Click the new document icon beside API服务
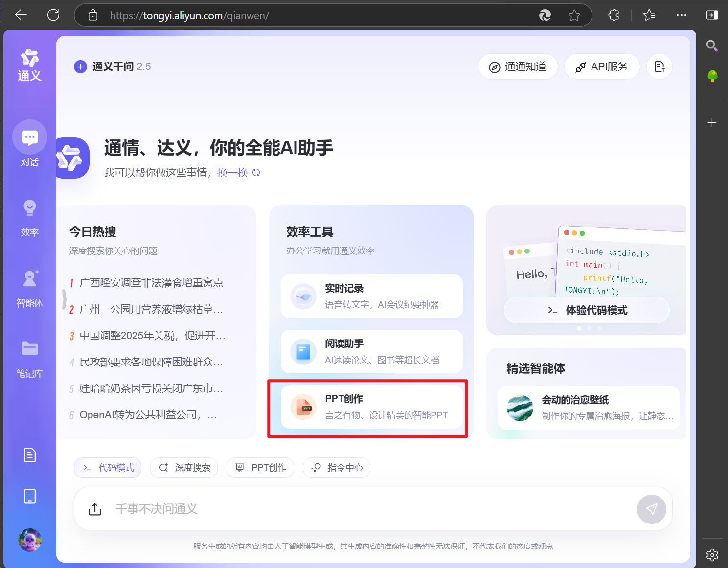This screenshot has width=728, height=568. point(659,67)
